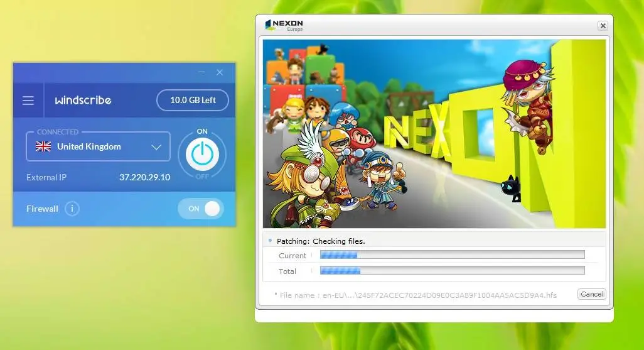
Task: Click the Firewall label
Action: coord(42,209)
